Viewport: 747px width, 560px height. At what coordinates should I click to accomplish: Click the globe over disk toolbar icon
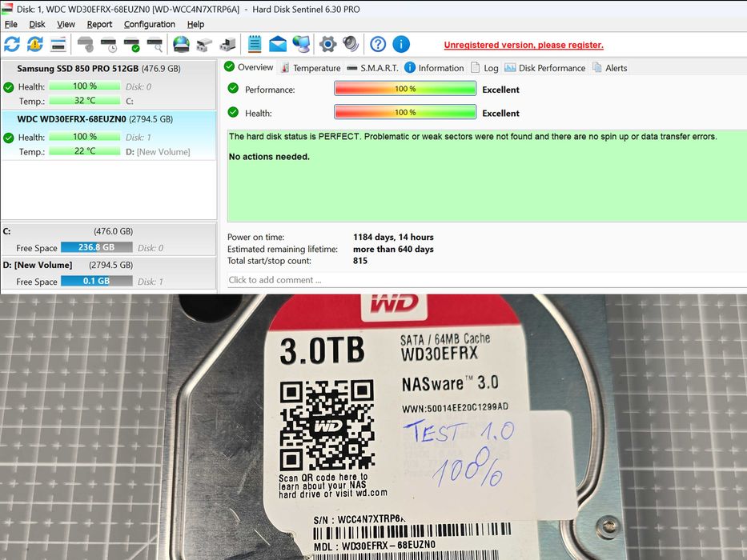182,44
